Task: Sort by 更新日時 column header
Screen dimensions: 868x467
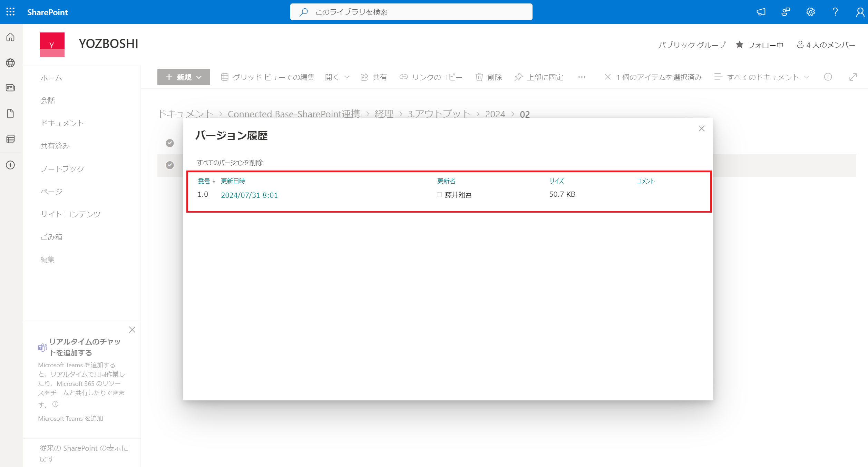Action: click(x=233, y=181)
